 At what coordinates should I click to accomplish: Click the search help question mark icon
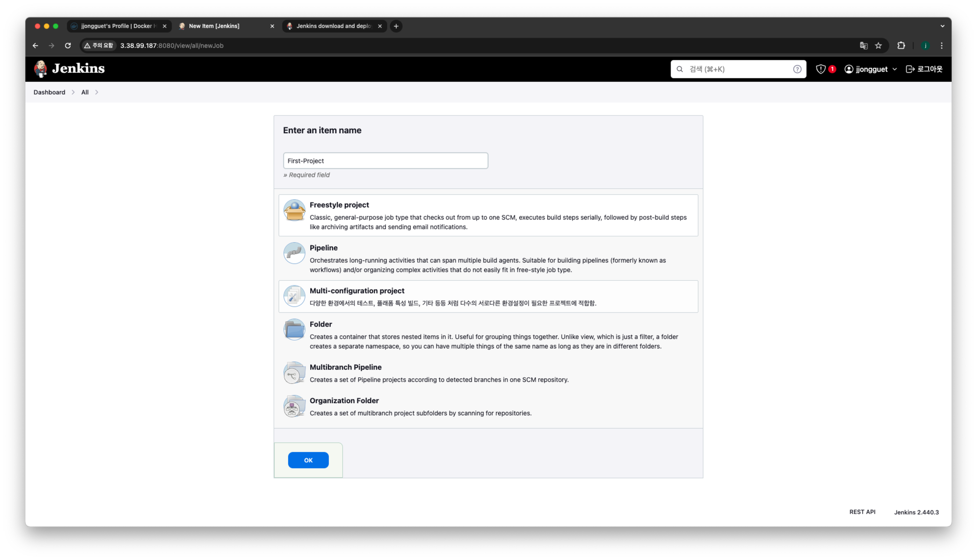(797, 69)
